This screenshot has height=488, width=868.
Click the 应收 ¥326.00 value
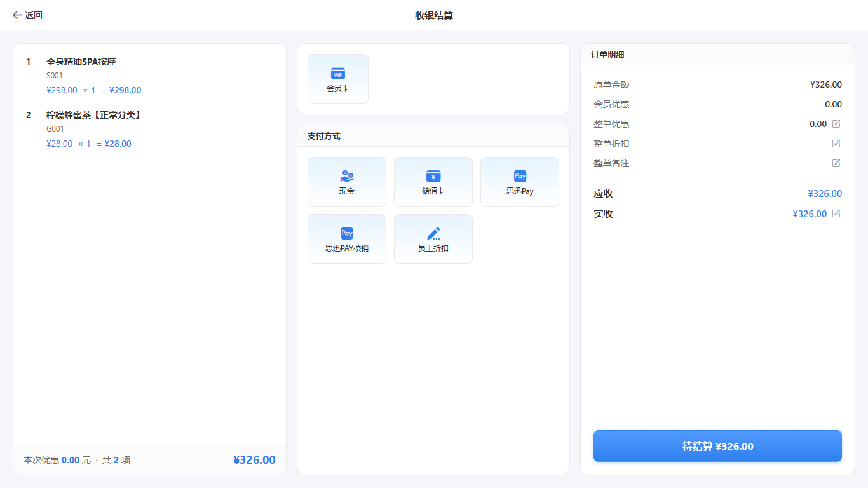click(825, 194)
